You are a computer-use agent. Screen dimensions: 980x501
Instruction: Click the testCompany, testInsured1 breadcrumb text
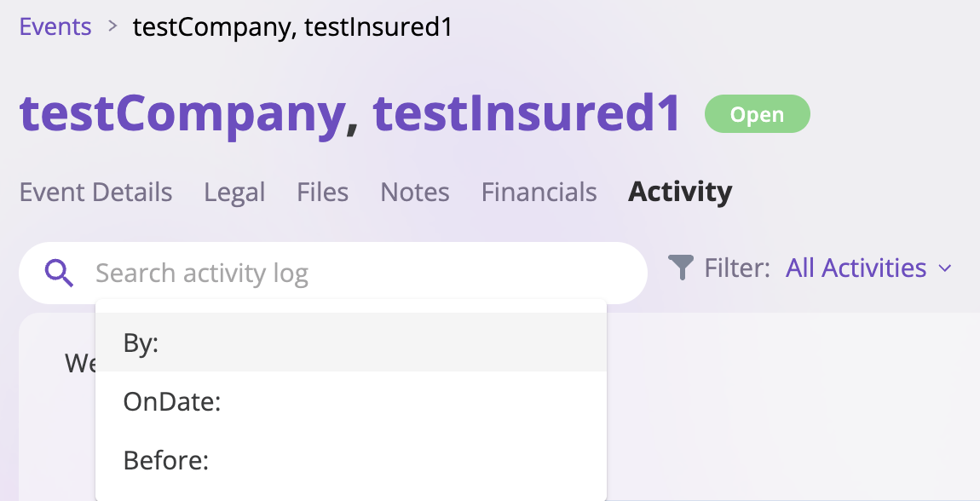click(292, 27)
